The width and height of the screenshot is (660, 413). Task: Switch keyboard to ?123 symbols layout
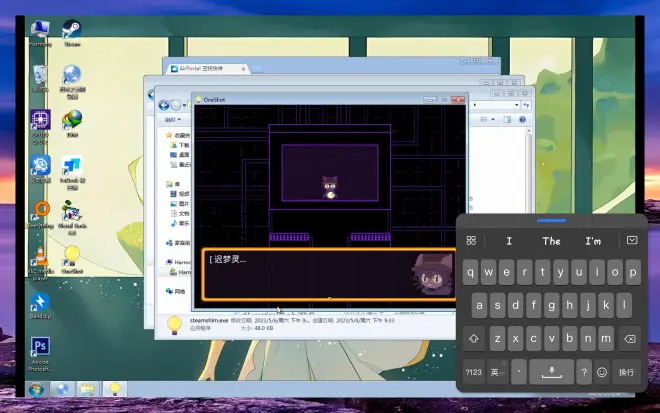point(474,372)
